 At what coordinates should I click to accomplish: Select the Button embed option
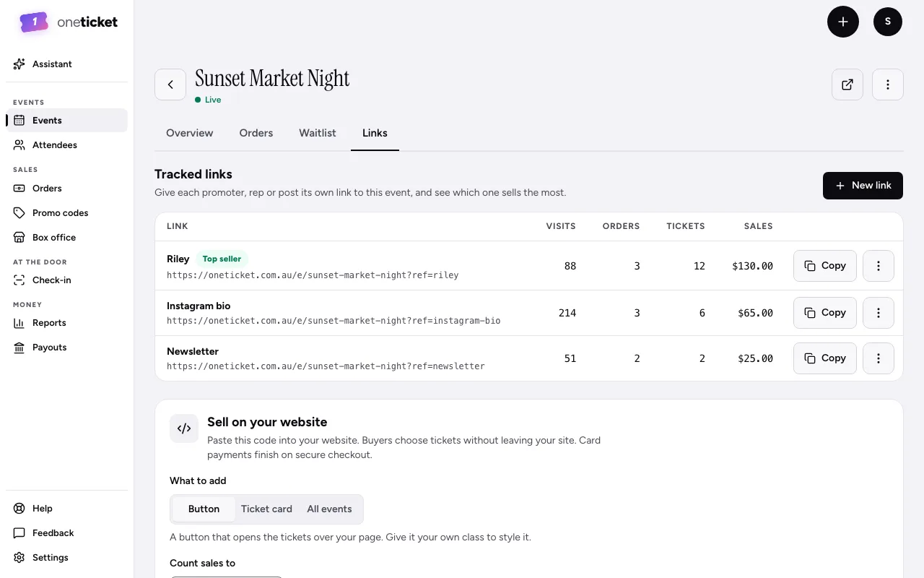204,509
